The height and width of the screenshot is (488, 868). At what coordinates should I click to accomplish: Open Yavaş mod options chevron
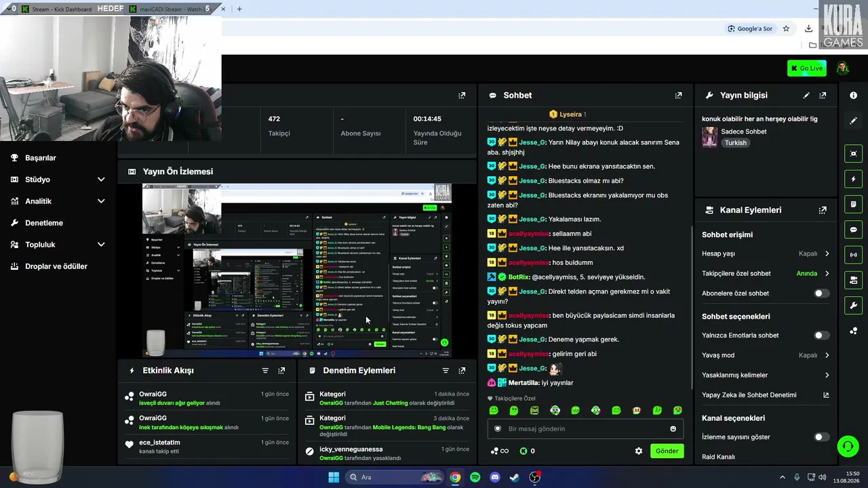827,355
